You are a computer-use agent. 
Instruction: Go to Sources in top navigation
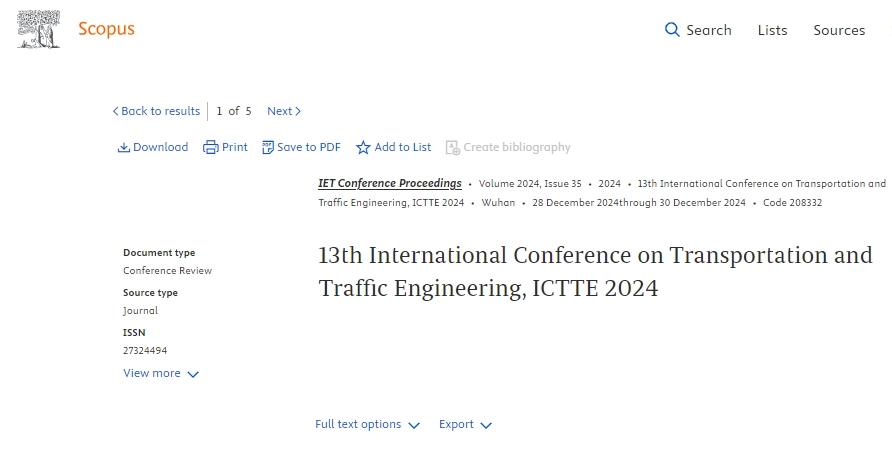pyautogui.click(x=838, y=30)
